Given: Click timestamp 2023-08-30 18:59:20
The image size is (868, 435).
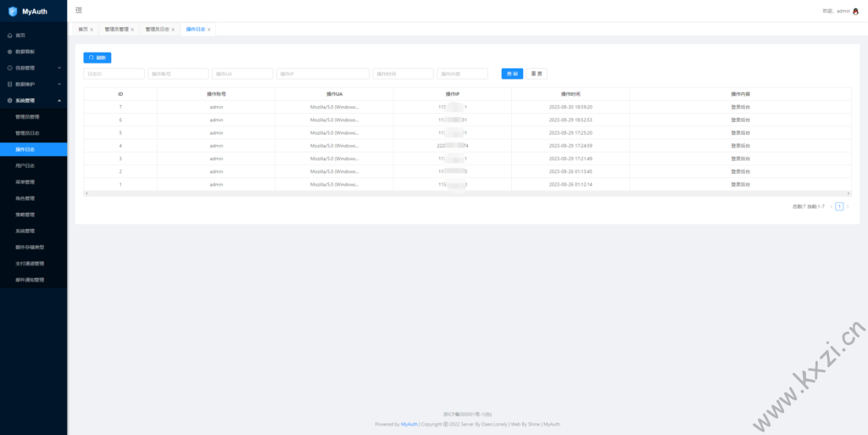Looking at the screenshot, I should (570, 107).
